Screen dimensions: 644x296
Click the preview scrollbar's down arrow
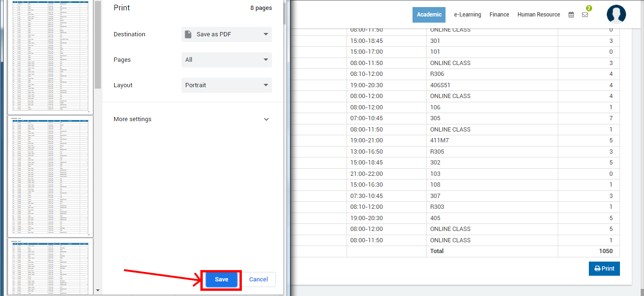98,290
